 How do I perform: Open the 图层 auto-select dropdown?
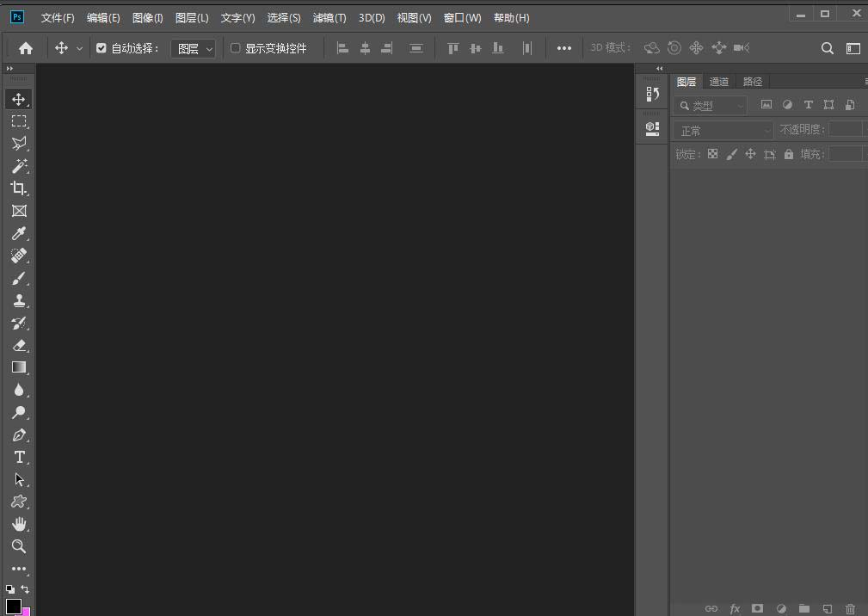point(194,49)
